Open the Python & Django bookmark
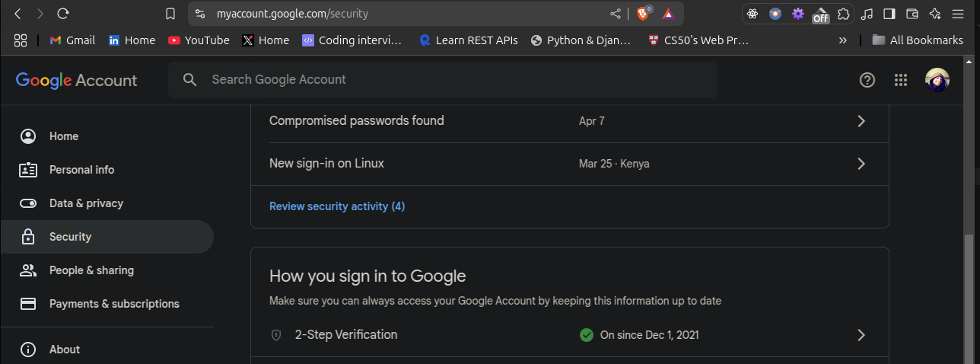Image resolution: width=980 pixels, height=364 pixels. click(581, 40)
